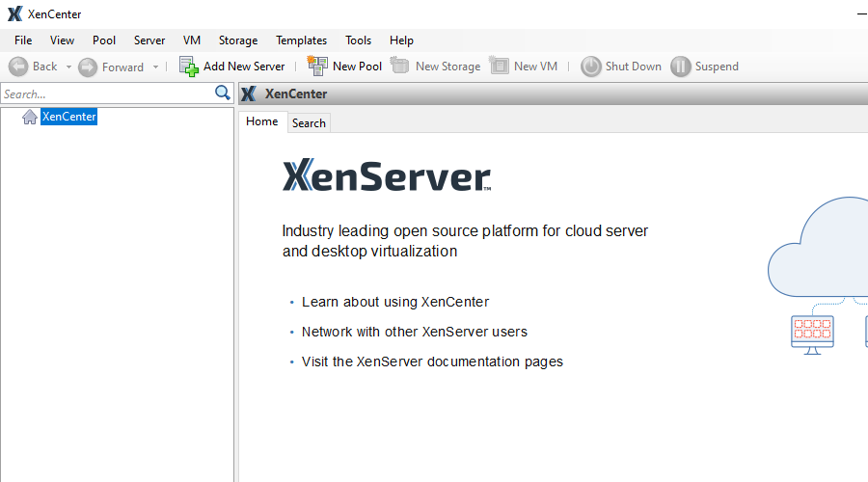Open Network with other XenServer users link
This screenshot has width=868, height=482.
pyautogui.click(x=415, y=332)
